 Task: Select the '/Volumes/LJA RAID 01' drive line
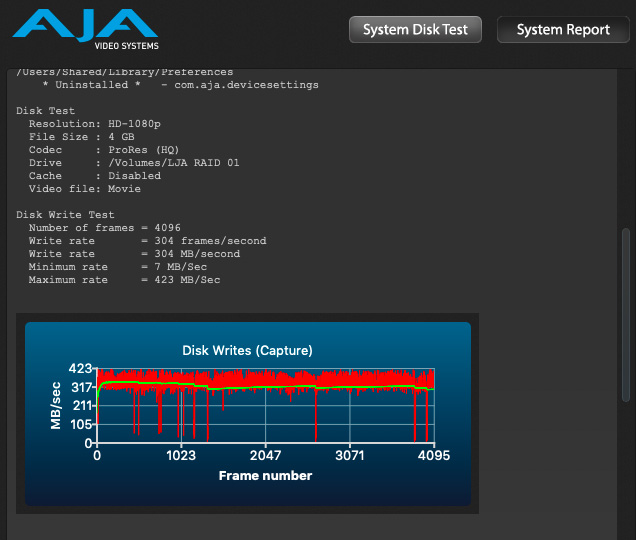[134, 163]
